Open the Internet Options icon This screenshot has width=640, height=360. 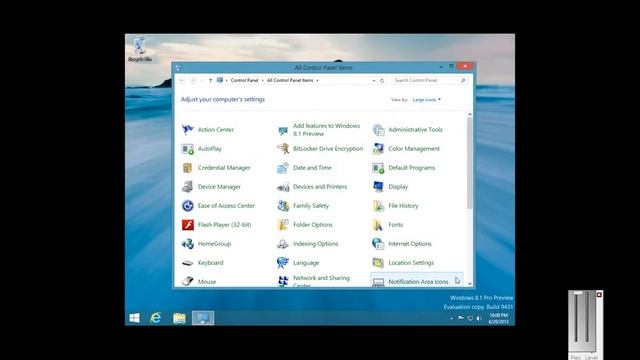[x=378, y=244]
